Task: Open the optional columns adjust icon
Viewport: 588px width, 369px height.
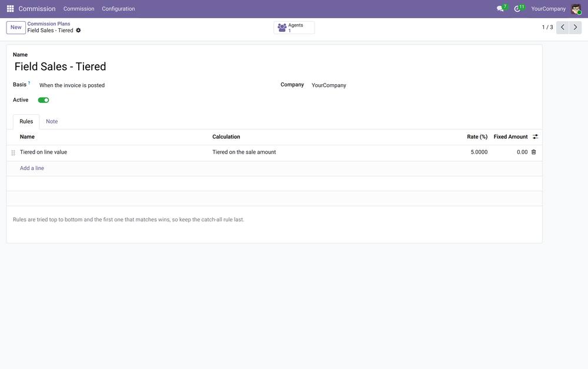Action: [535, 137]
